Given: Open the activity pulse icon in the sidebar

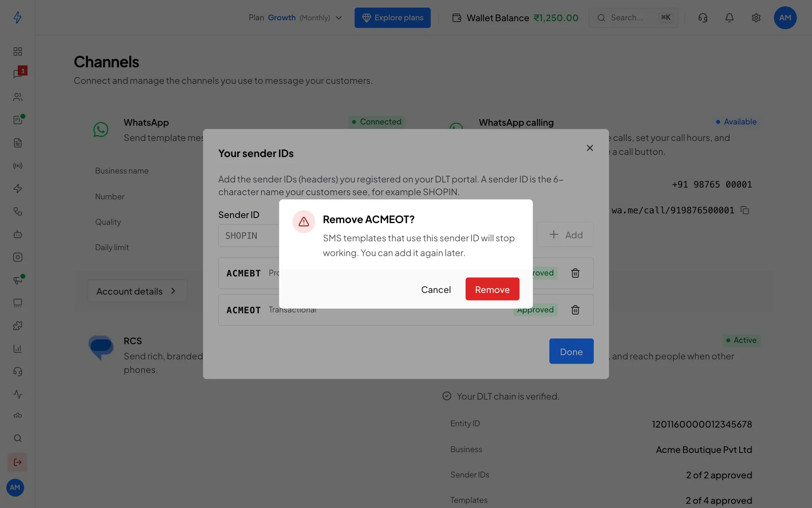Looking at the screenshot, I should click(18, 394).
